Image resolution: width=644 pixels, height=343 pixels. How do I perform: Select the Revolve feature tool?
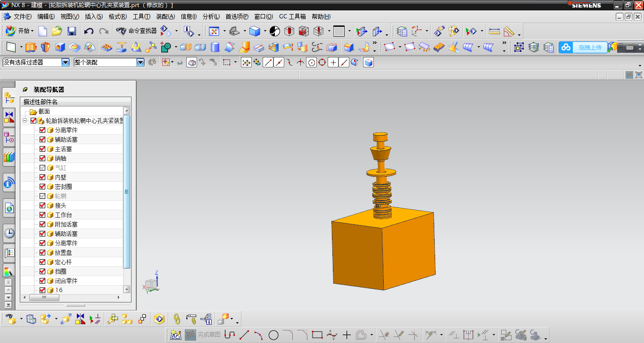pos(45,47)
